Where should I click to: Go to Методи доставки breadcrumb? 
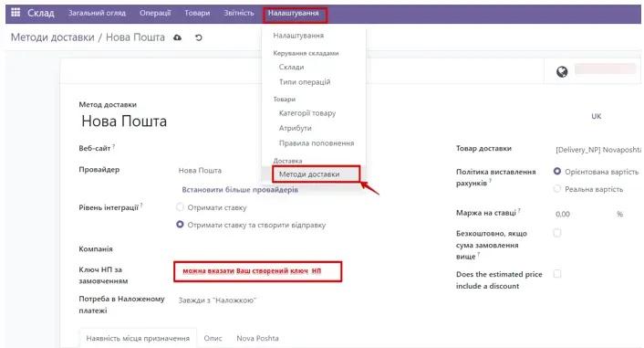53,37
